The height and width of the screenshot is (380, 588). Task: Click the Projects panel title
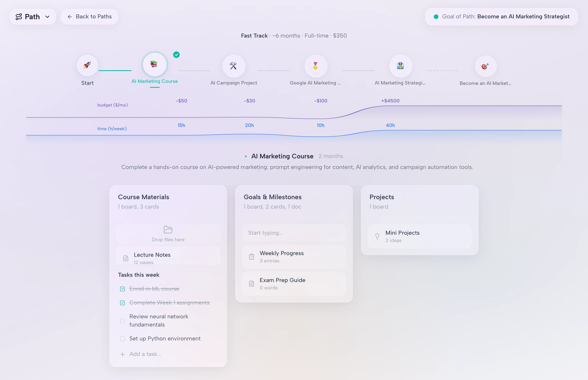pyautogui.click(x=382, y=197)
